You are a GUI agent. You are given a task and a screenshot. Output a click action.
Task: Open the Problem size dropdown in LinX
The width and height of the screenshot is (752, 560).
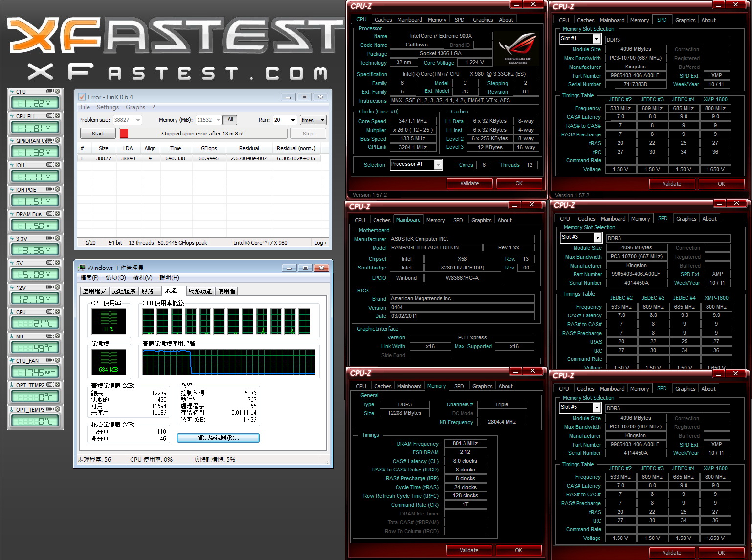tap(138, 120)
